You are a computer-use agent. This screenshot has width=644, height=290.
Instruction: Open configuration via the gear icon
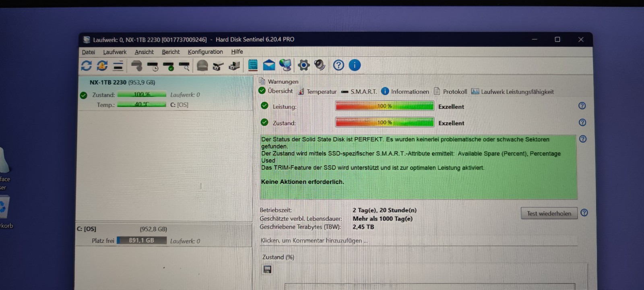point(303,65)
